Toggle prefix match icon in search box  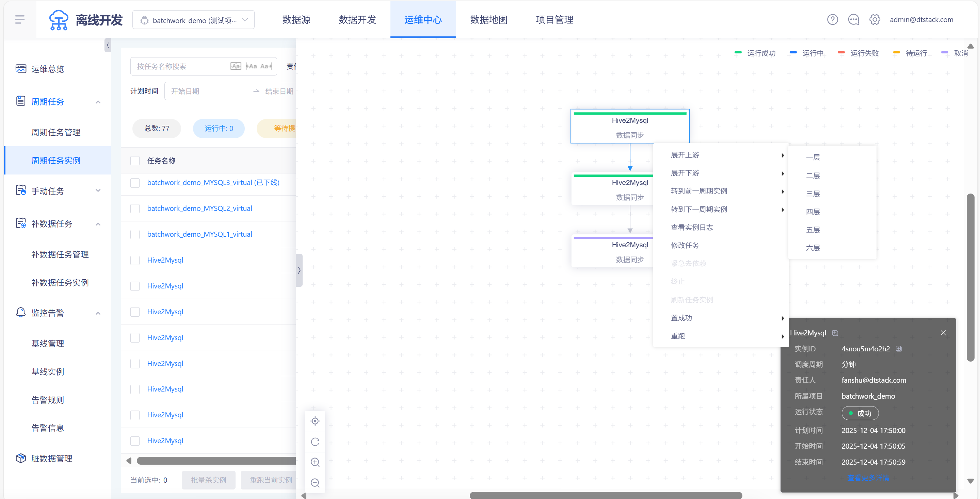(251, 67)
